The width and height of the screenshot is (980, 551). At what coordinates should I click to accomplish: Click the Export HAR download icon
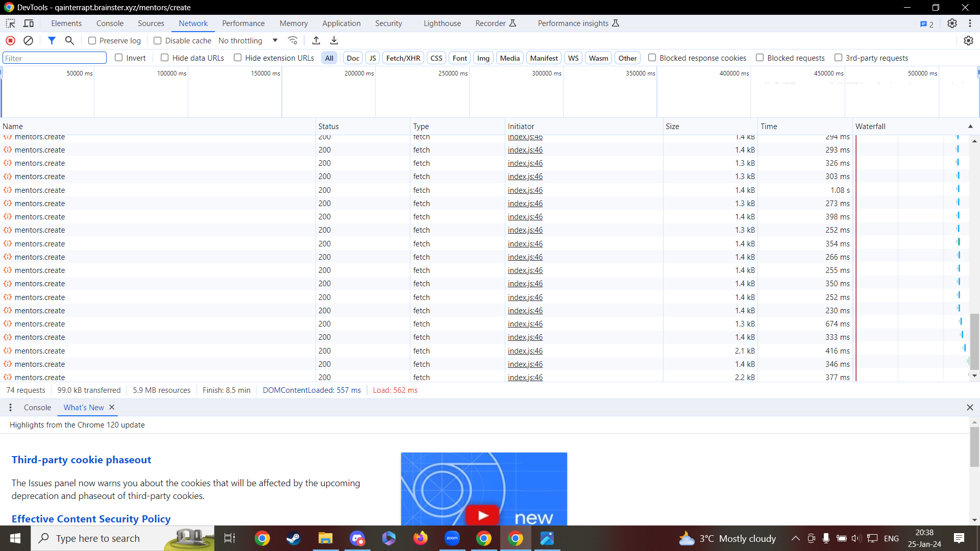click(334, 40)
